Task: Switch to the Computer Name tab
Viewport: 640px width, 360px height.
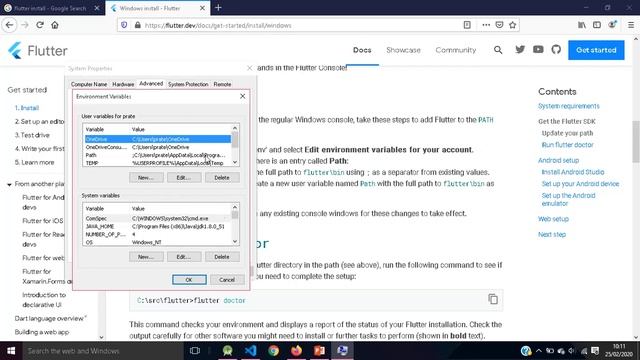Action: (x=89, y=84)
